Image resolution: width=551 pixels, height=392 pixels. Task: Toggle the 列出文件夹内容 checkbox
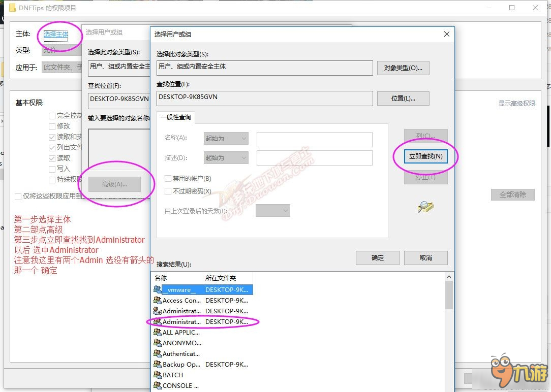click(52, 148)
